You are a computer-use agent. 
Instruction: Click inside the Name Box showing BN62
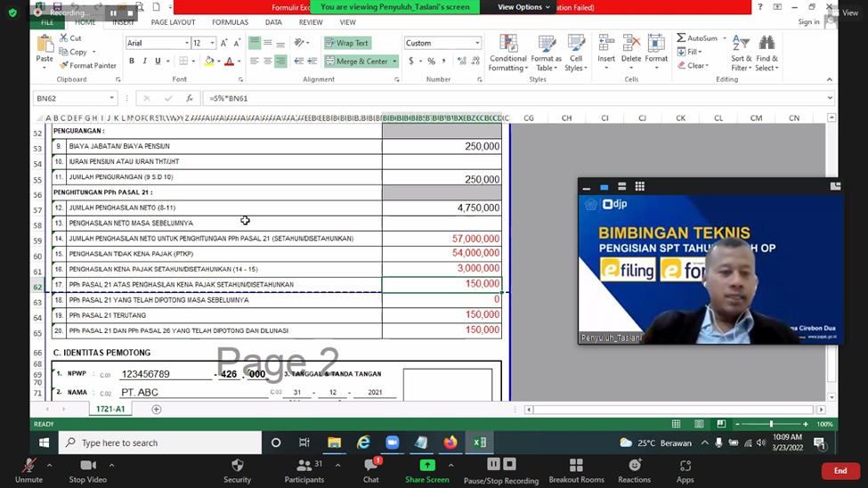69,98
